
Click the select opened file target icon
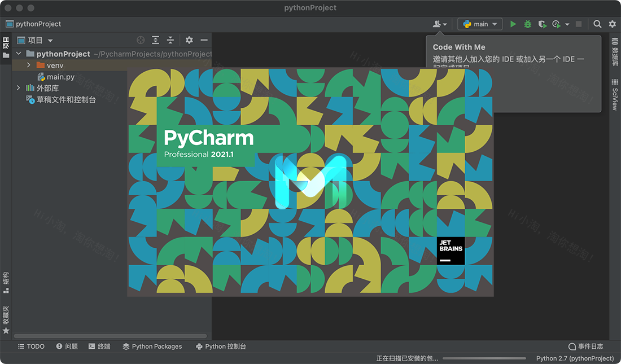point(140,40)
